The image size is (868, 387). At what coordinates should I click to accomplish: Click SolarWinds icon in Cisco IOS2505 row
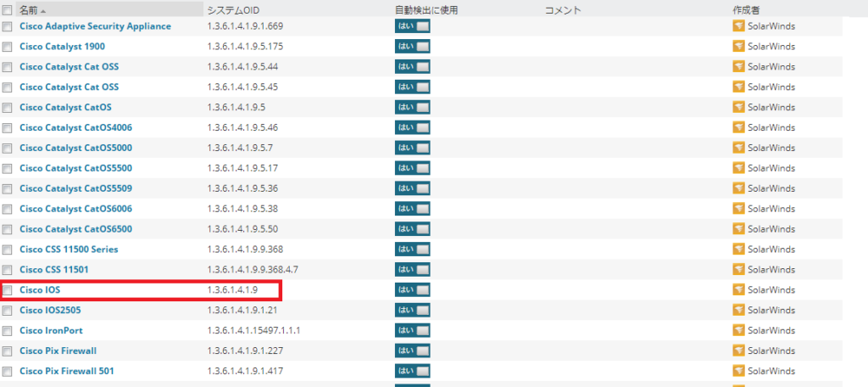738,310
